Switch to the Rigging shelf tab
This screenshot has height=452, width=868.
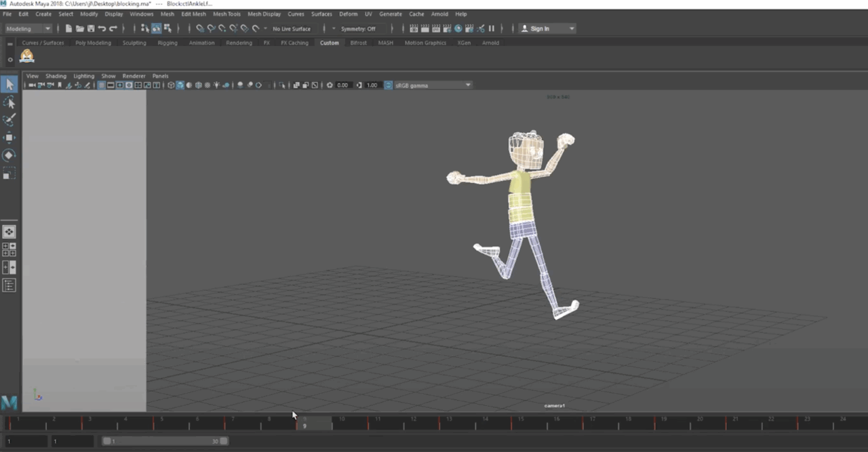pyautogui.click(x=167, y=43)
